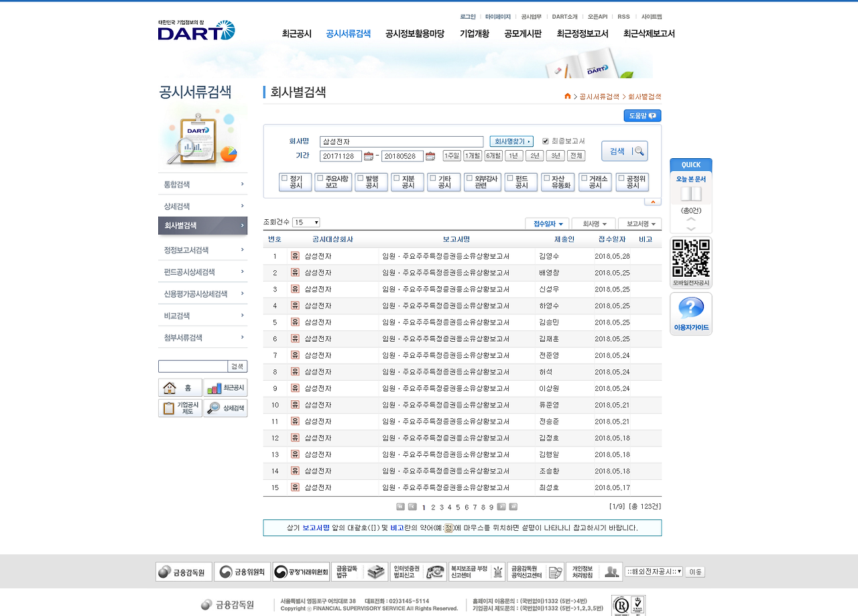Click the 최근공시 icon button in sidebar
The width and height of the screenshot is (858, 616).
225,387
